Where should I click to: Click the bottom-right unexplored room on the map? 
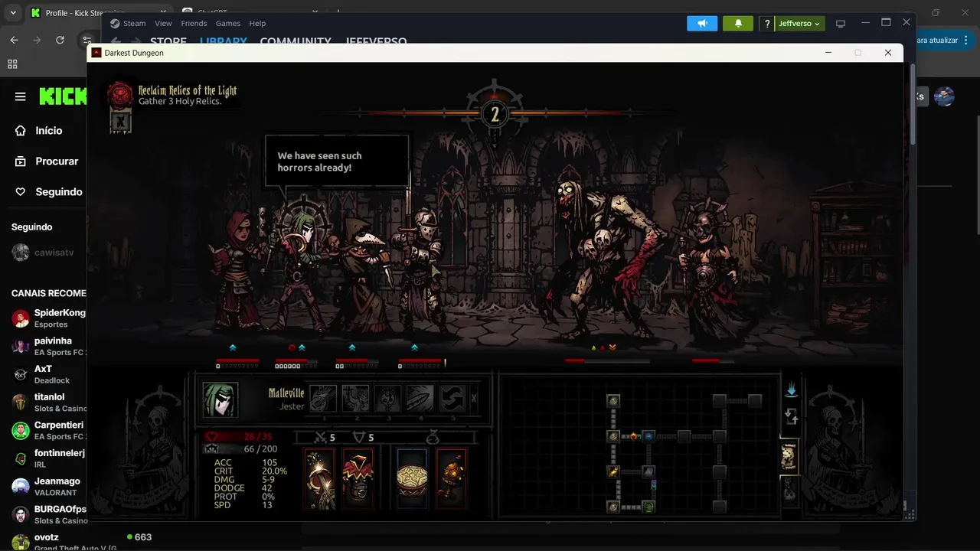point(719,507)
